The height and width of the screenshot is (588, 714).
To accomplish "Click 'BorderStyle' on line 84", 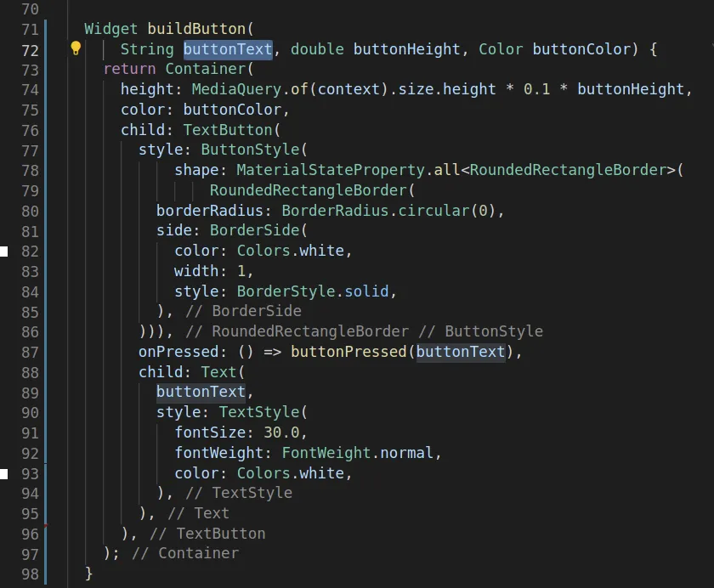I will click(x=286, y=291).
